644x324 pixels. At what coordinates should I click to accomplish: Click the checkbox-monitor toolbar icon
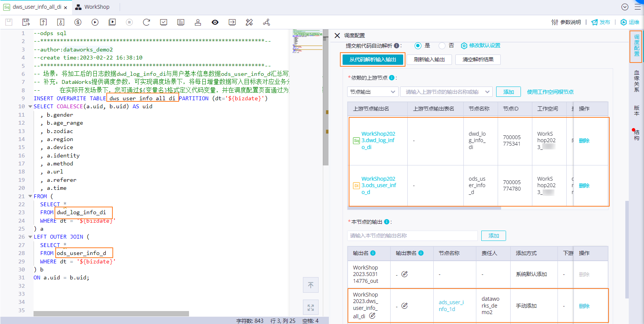(x=163, y=22)
